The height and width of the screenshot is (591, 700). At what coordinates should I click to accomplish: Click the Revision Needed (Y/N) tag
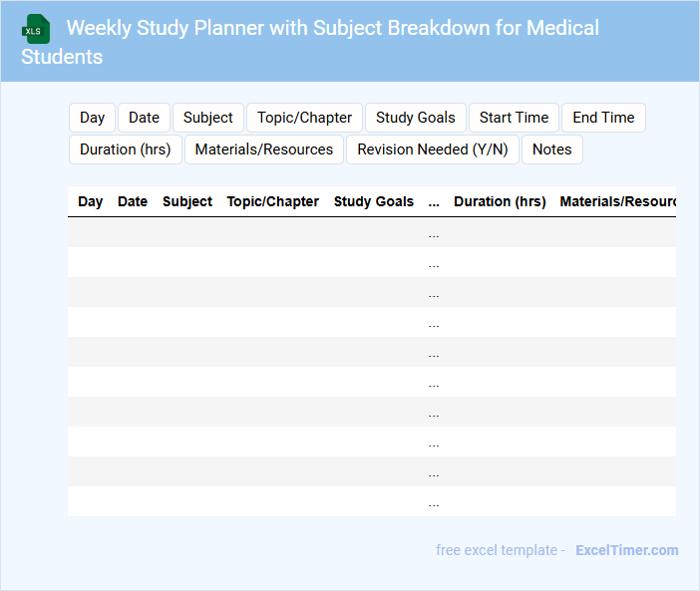click(x=433, y=149)
